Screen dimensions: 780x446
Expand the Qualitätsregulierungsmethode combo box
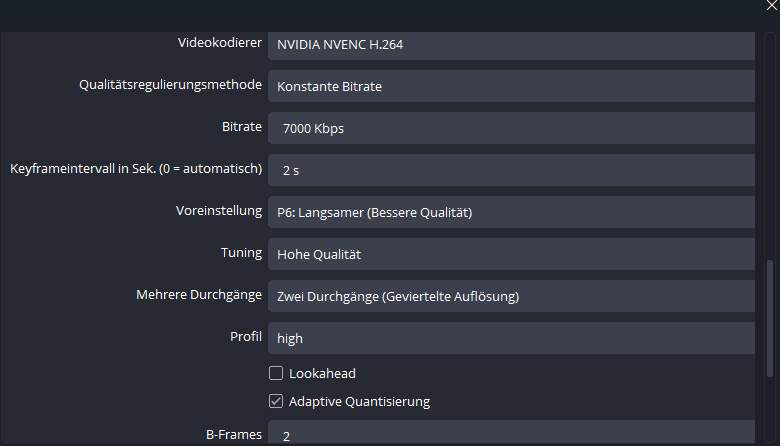click(x=510, y=86)
